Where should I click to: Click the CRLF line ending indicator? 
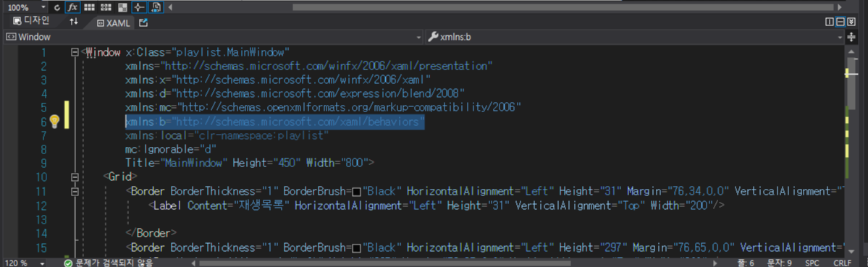(843, 263)
